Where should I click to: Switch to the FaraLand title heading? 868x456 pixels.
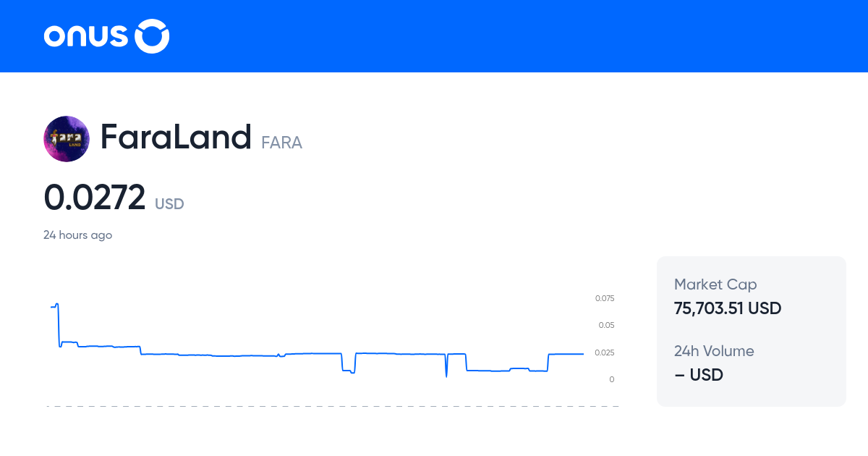(175, 137)
